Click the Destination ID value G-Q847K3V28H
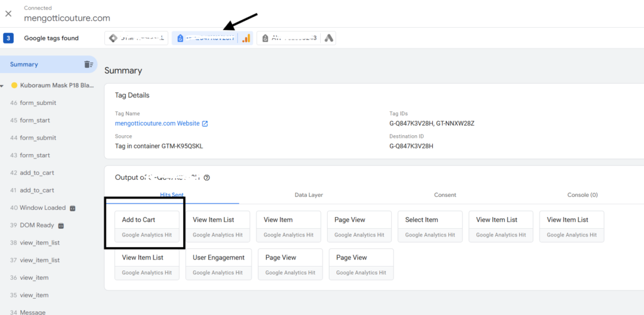 tap(411, 146)
